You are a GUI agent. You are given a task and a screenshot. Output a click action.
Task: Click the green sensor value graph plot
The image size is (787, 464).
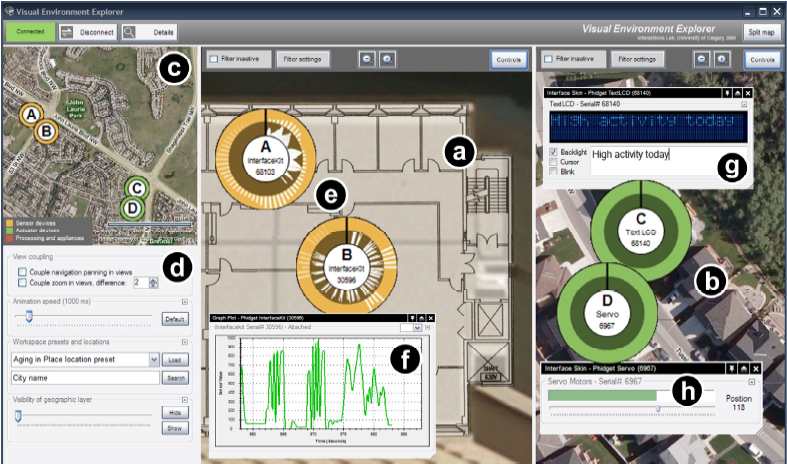331,384
